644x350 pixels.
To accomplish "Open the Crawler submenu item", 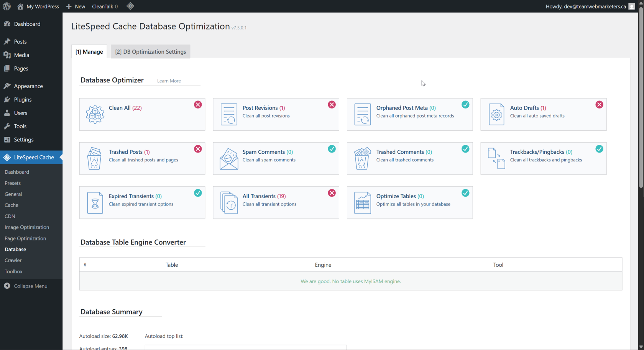I will coord(13,260).
